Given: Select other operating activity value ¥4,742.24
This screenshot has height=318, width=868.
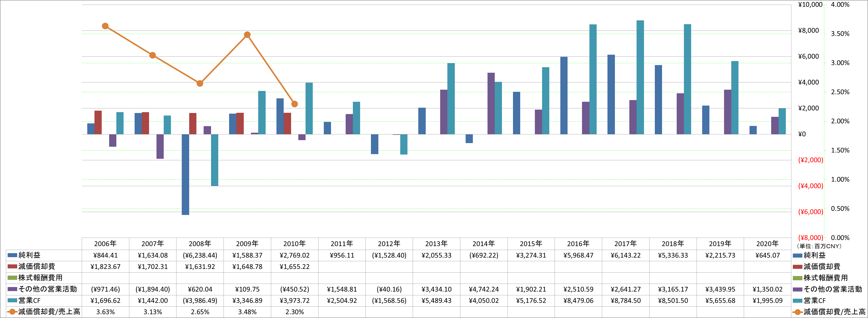Looking at the screenshot, I should pos(483,289).
